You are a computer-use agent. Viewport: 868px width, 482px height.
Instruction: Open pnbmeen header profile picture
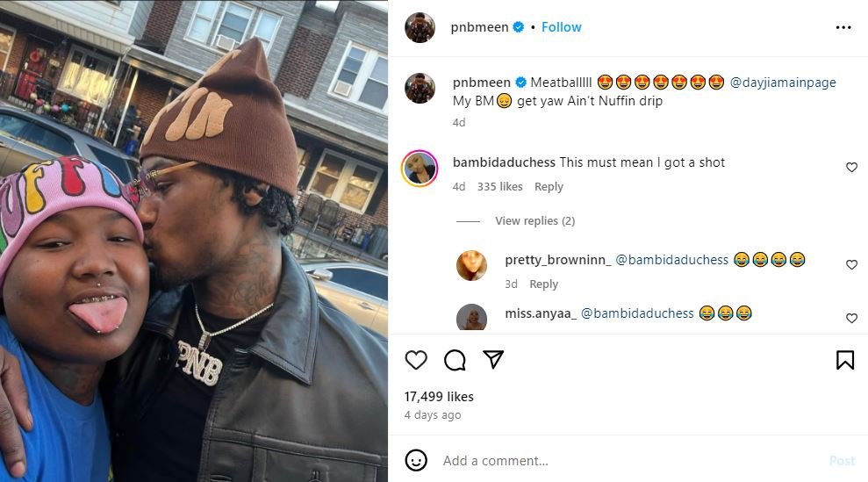(x=420, y=27)
